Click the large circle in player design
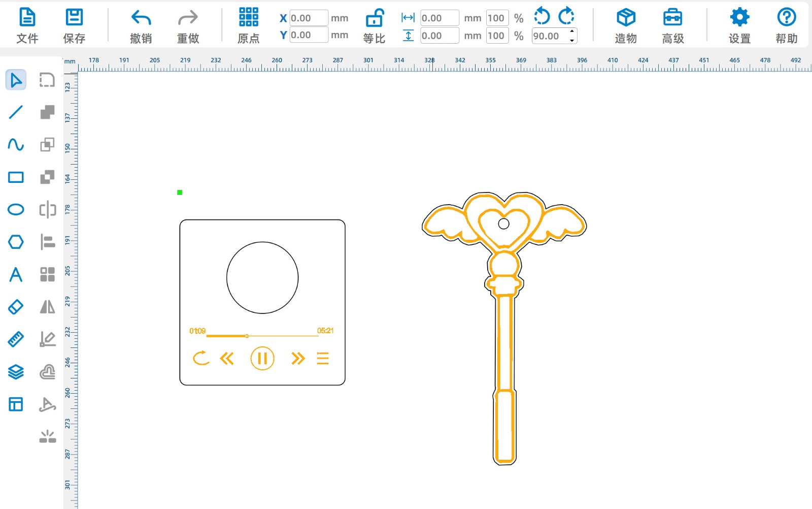The image size is (812, 509). tap(262, 278)
